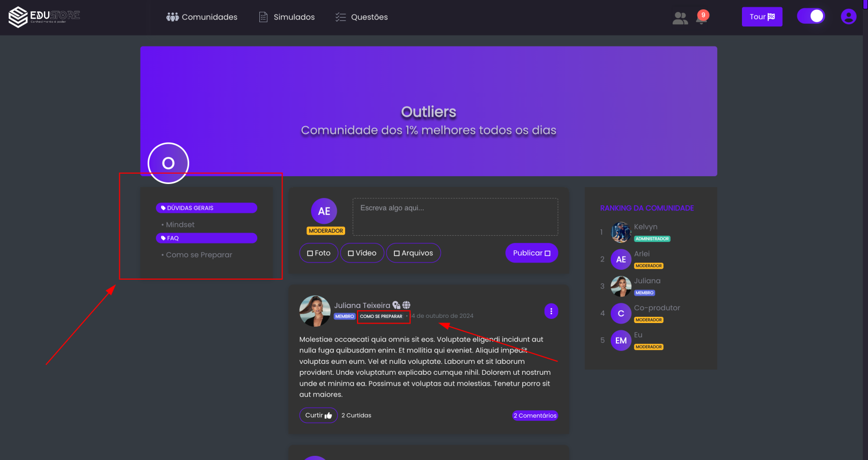This screenshot has width=868, height=460.
Task: Publish the post with Publicar button
Action: (x=532, y=253)
